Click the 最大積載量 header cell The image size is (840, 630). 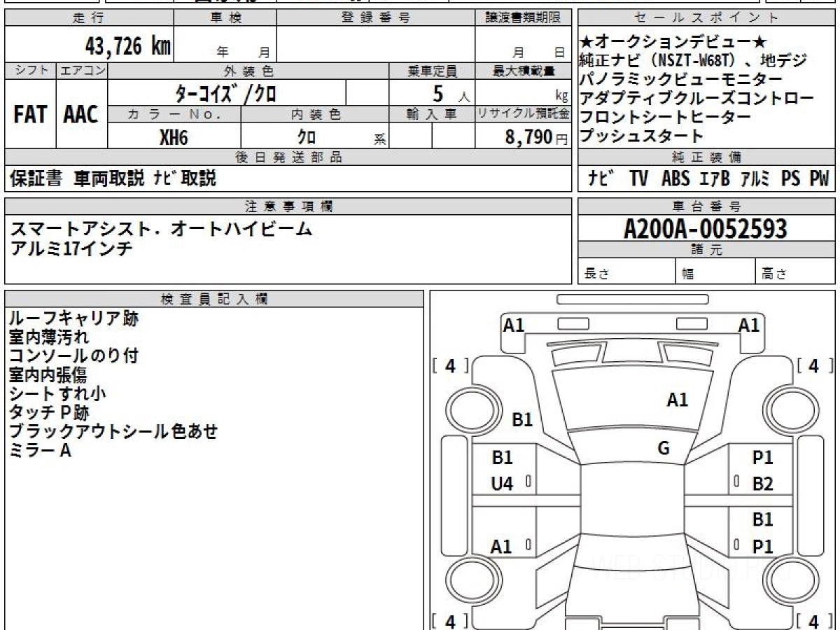[x=523, y=71]
